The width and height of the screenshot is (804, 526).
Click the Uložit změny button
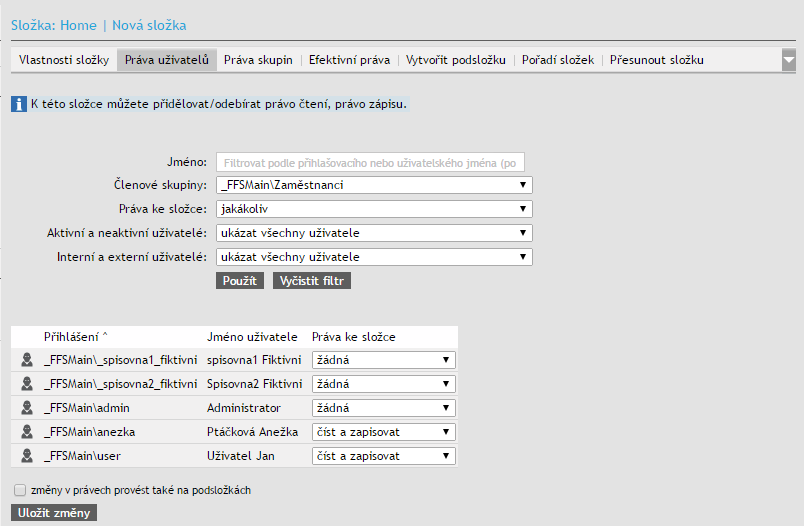[x=54, y=514]
